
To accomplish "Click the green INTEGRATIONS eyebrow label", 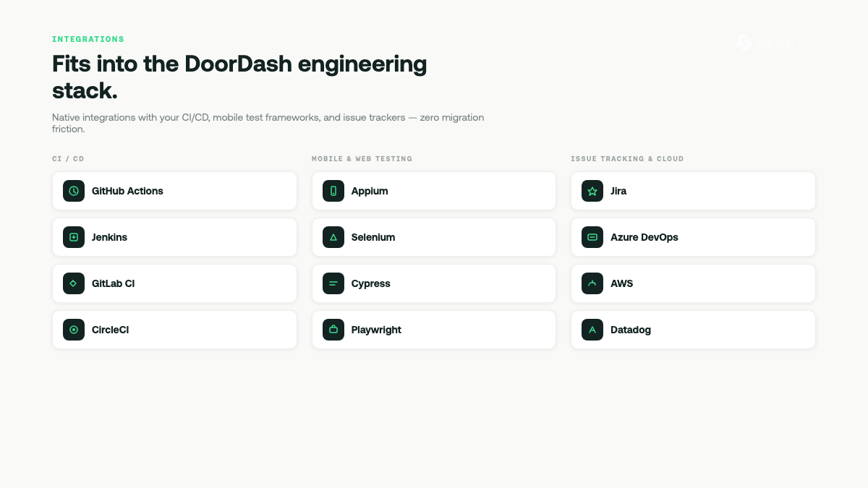I will coord(88,39).
